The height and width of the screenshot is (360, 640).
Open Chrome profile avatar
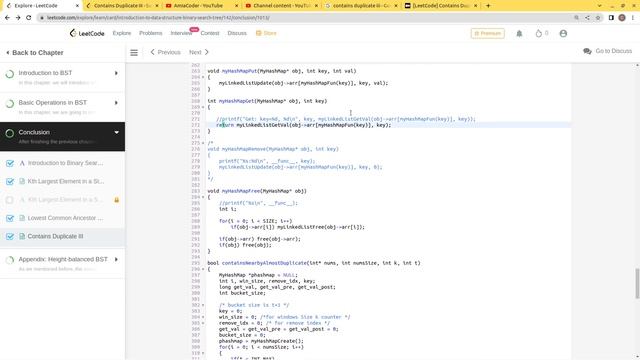[x=622, y=18]
